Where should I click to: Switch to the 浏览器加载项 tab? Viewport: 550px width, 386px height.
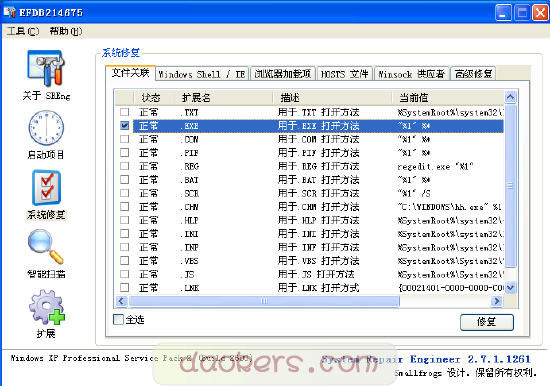pyautogui.click(x=283, y=74)
